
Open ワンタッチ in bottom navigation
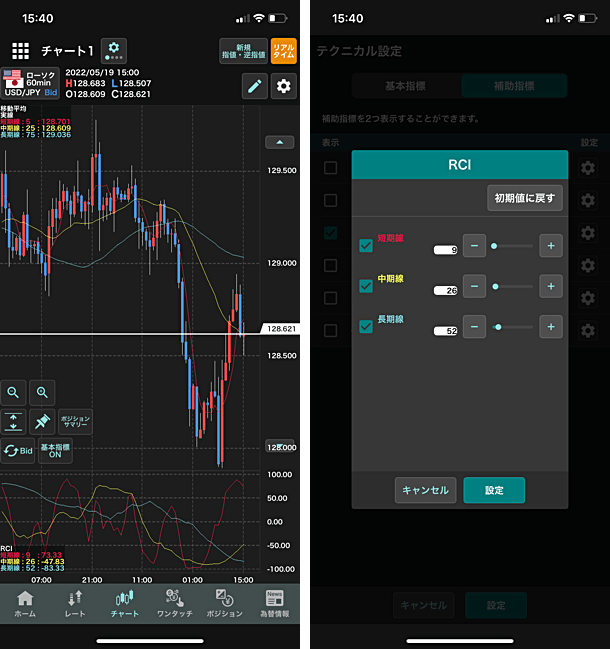[175, 604]
